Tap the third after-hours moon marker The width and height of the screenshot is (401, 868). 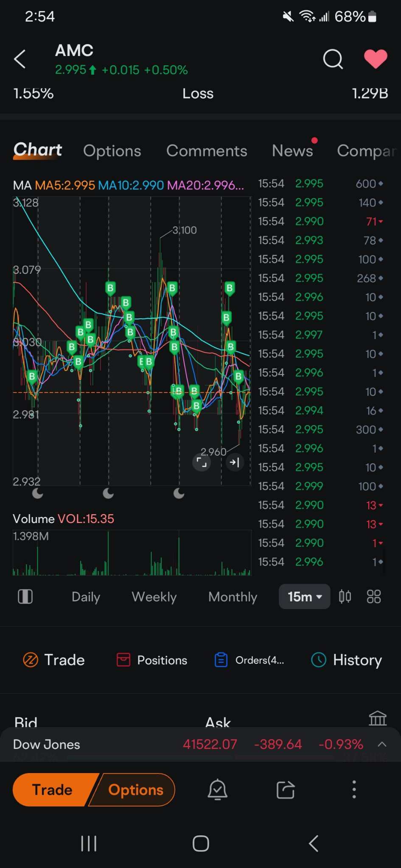179,493
